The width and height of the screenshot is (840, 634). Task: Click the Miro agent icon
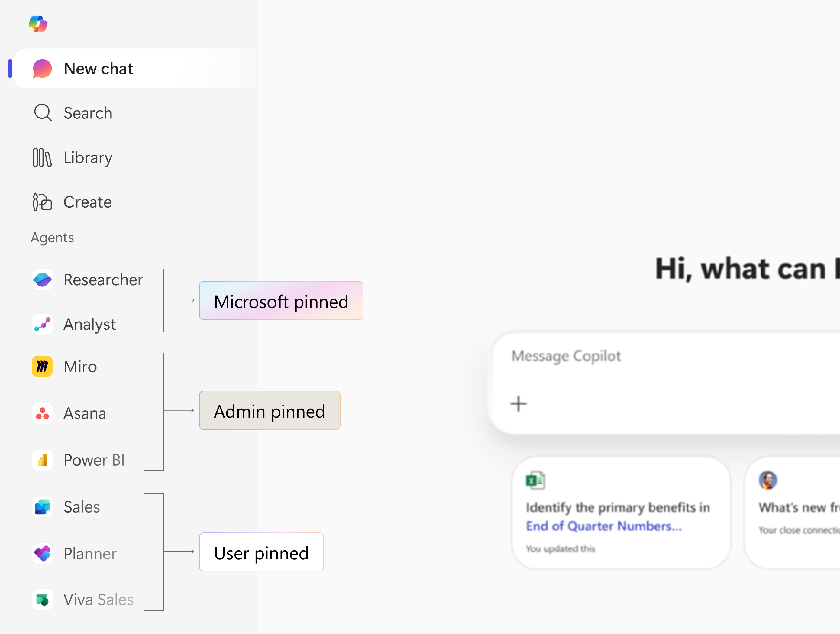pos(42,367)
